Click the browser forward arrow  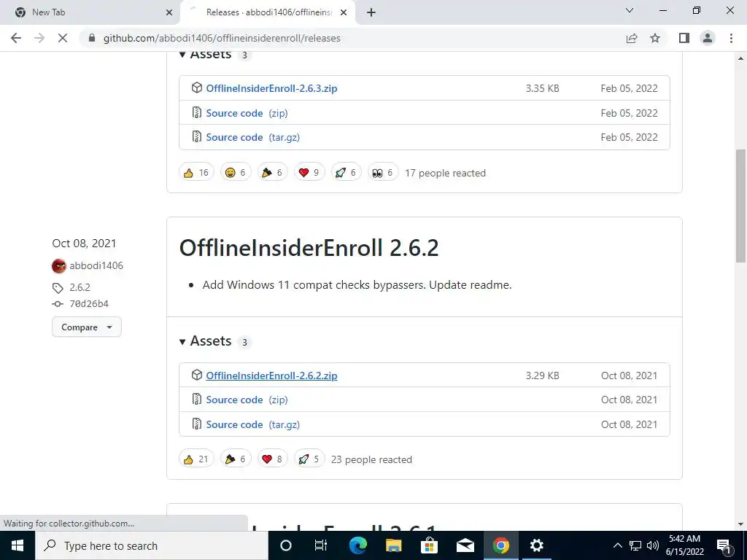pos(39,38)
